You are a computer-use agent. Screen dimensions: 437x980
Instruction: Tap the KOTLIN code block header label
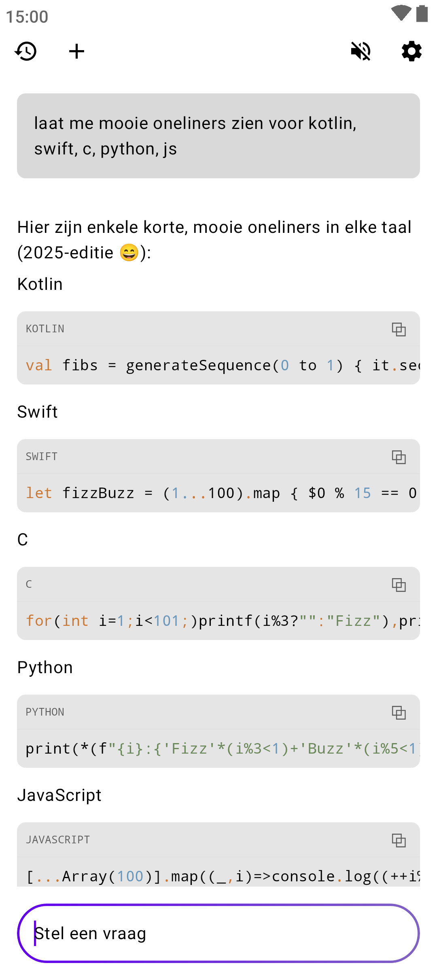[x=45, y=329]
